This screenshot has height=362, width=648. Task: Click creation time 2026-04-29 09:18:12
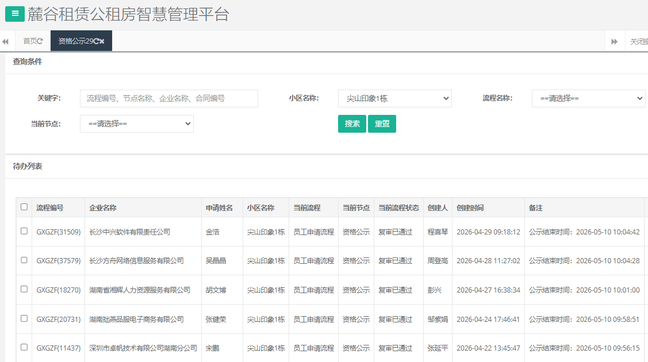click(488, 232)
